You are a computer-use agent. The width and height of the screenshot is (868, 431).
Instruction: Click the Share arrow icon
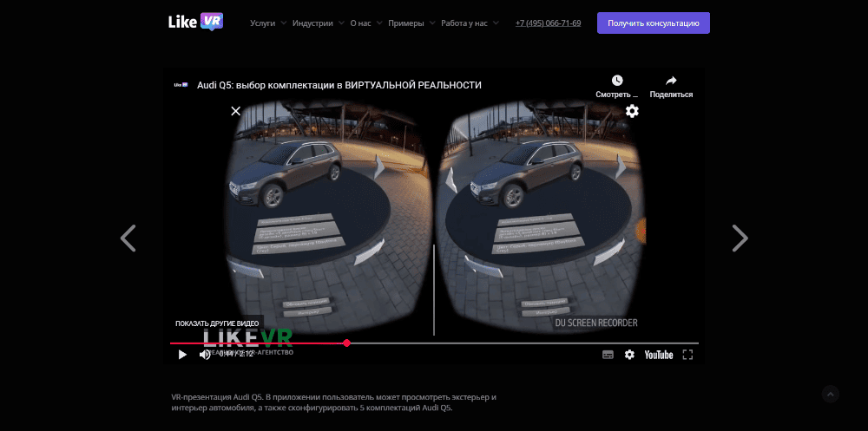pyautogui.click(x=671, y=81)
